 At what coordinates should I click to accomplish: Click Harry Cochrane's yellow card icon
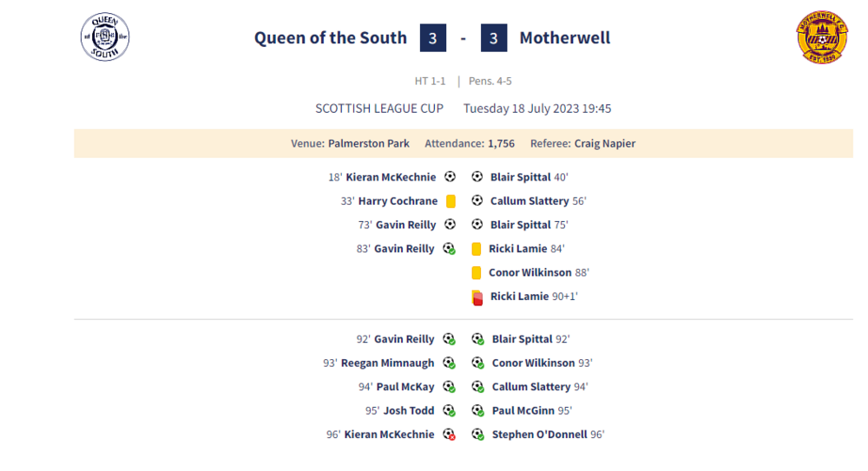[x=450, y=201]
